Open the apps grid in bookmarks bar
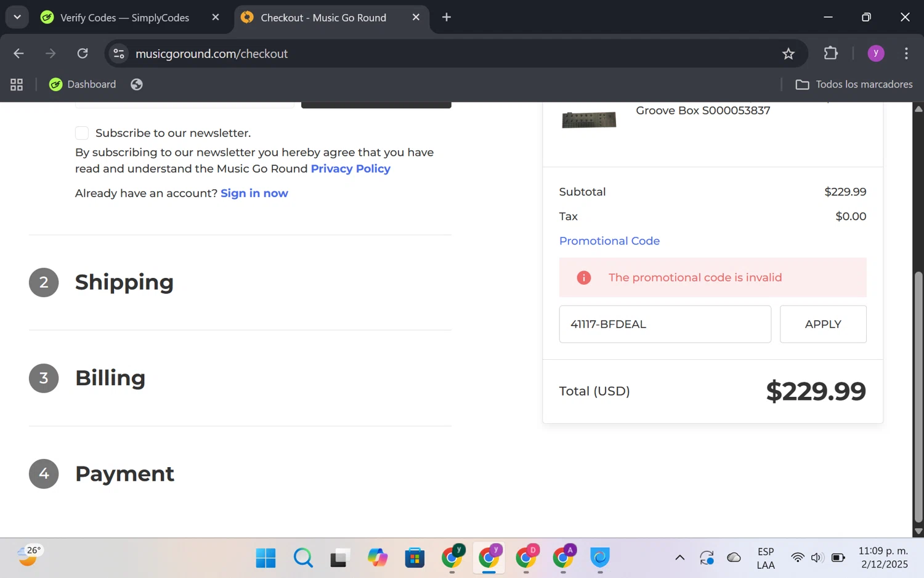Screen dimensions: 924x578 coord(17,84)
